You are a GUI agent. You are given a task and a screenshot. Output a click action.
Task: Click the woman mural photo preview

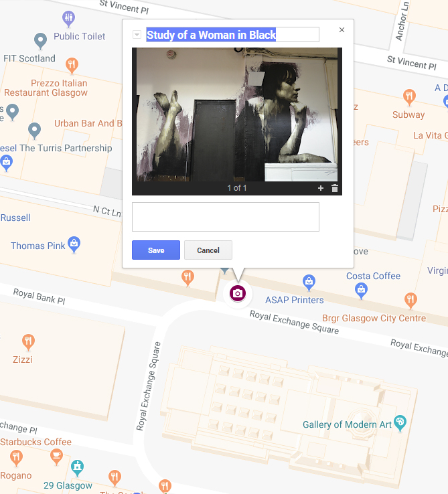pos(238,114)
